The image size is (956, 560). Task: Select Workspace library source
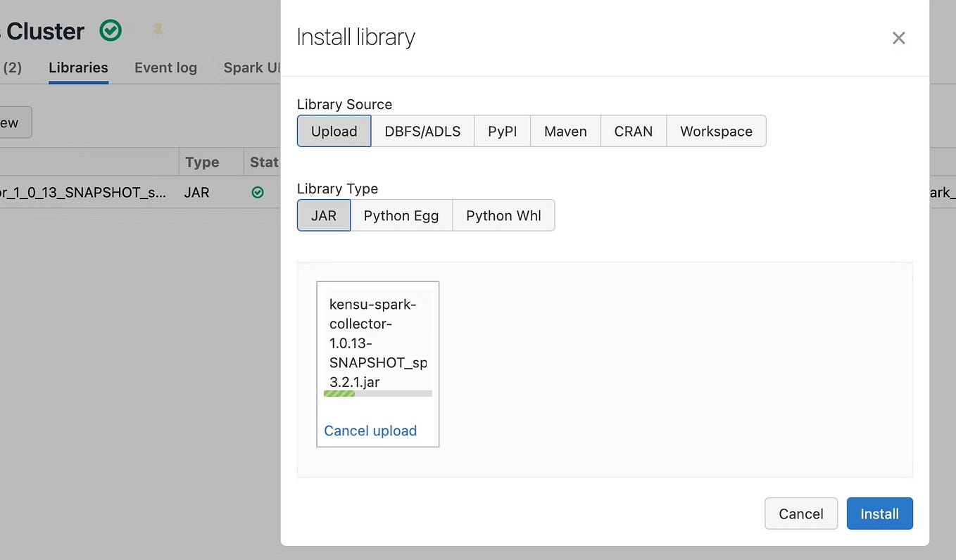click(x=716, y=131)
